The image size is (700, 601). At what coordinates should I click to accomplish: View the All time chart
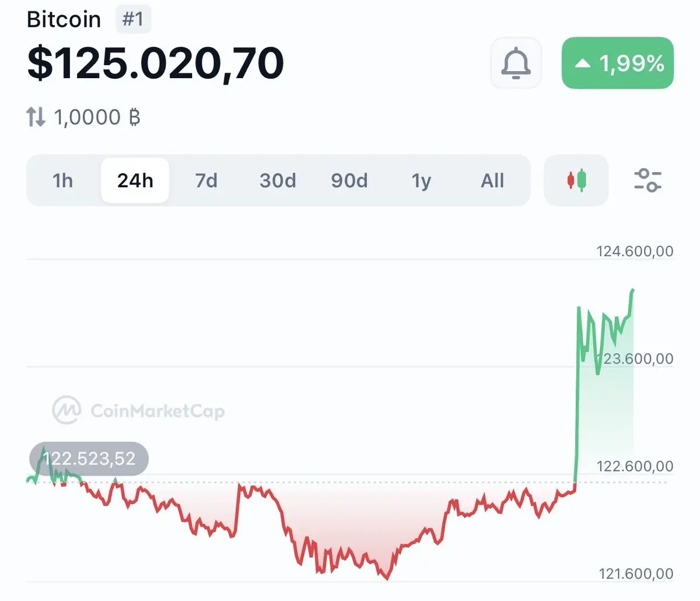point(492,180)
